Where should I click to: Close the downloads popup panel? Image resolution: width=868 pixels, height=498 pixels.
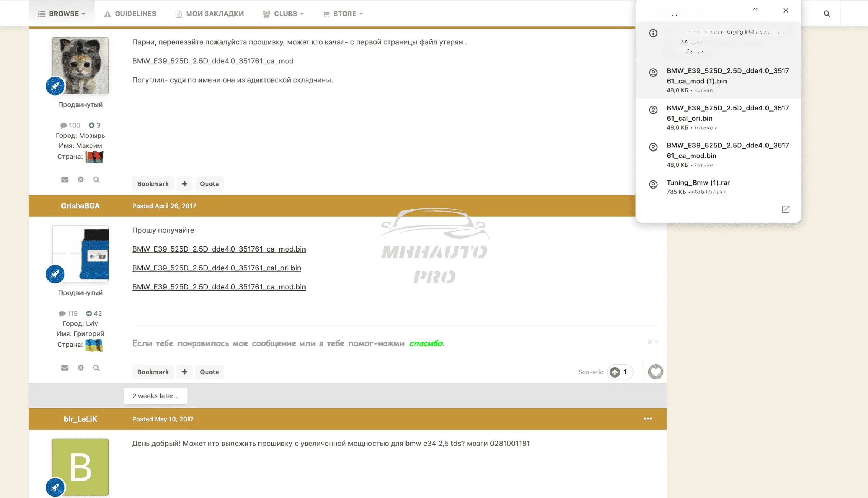pyautogui.click(x=786, y=10)
